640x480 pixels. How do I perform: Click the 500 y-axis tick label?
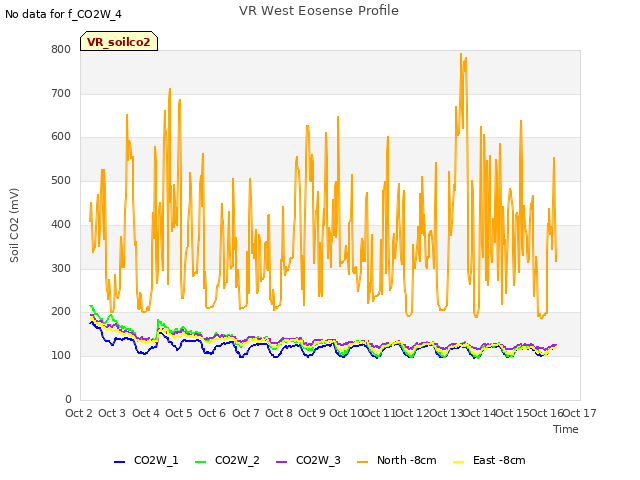click(61, 180)
